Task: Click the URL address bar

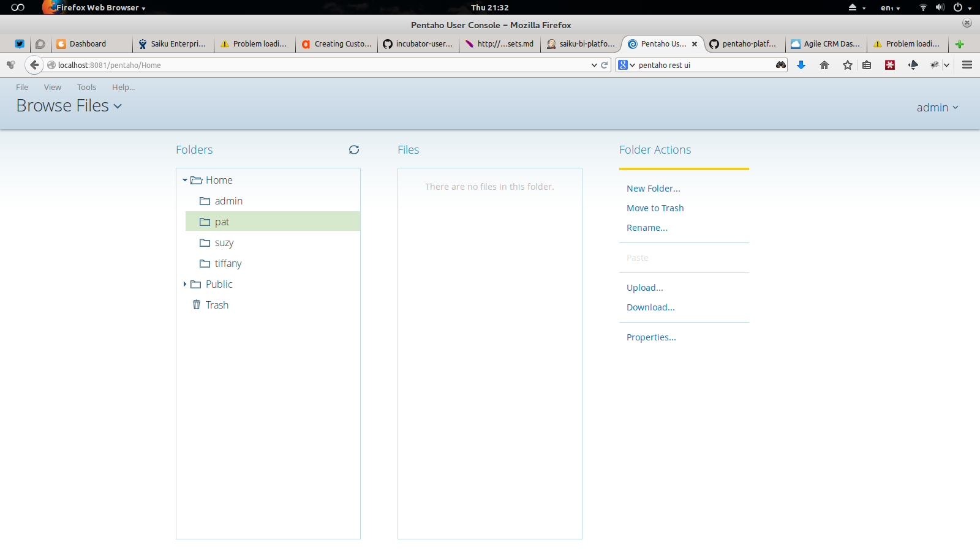Action: pyautogui.click(x=318, y=65)
